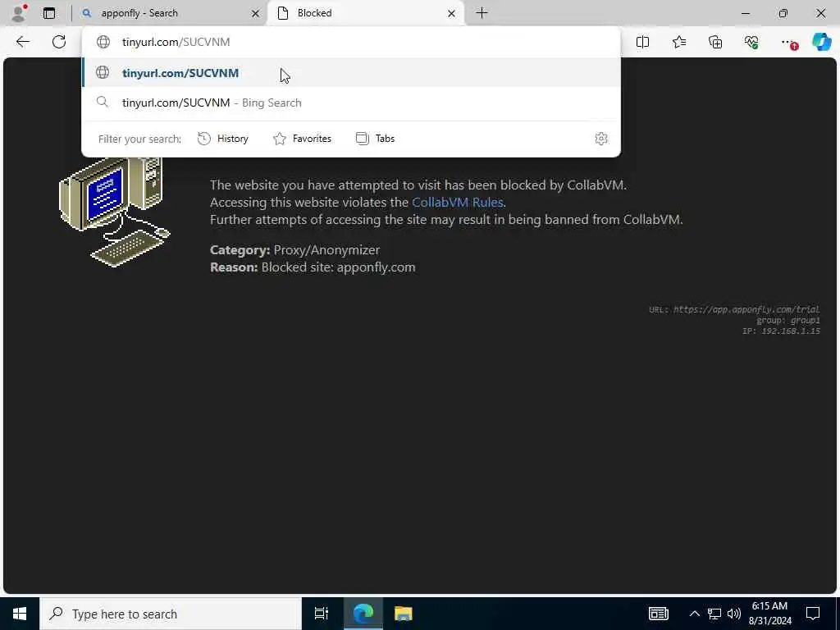Viewport: 840px width, 630px height.
Task: Choose the bold tinyurl.com/SUCVNM URL suggestion
Action: [x=351, y=72]
